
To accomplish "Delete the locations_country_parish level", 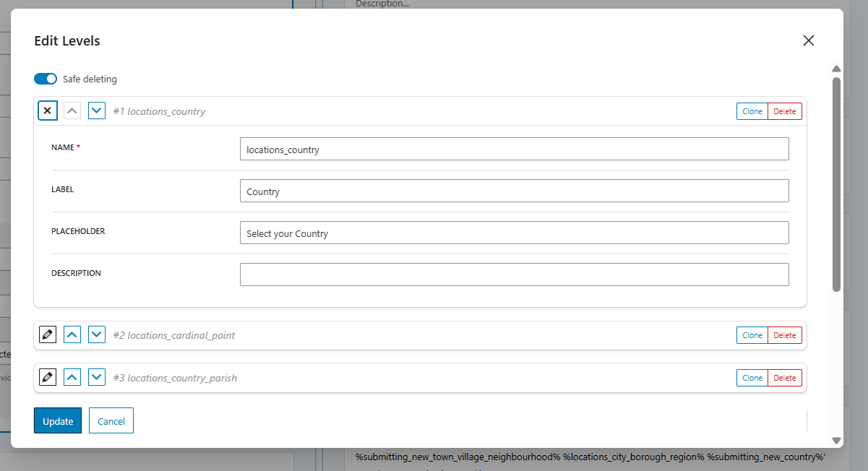I will coord(784,378).
